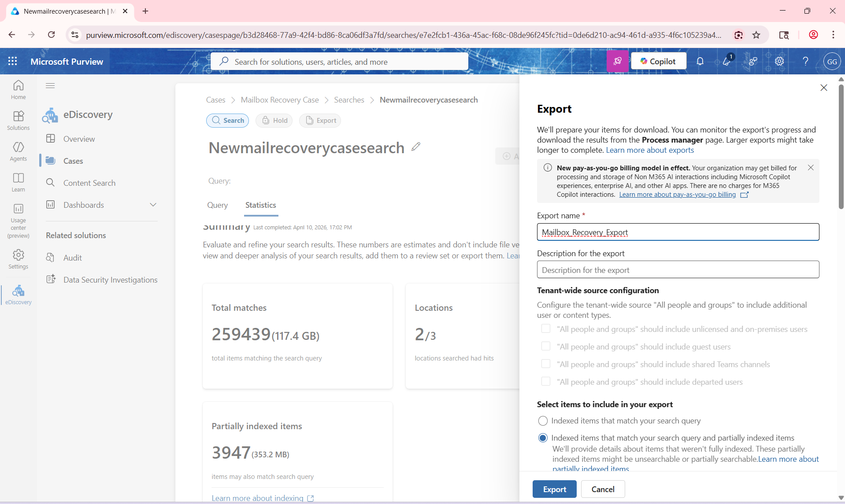Check include unlicensed and on-premises users
This screenshot has height=504, width=845.
pos(546,329)
